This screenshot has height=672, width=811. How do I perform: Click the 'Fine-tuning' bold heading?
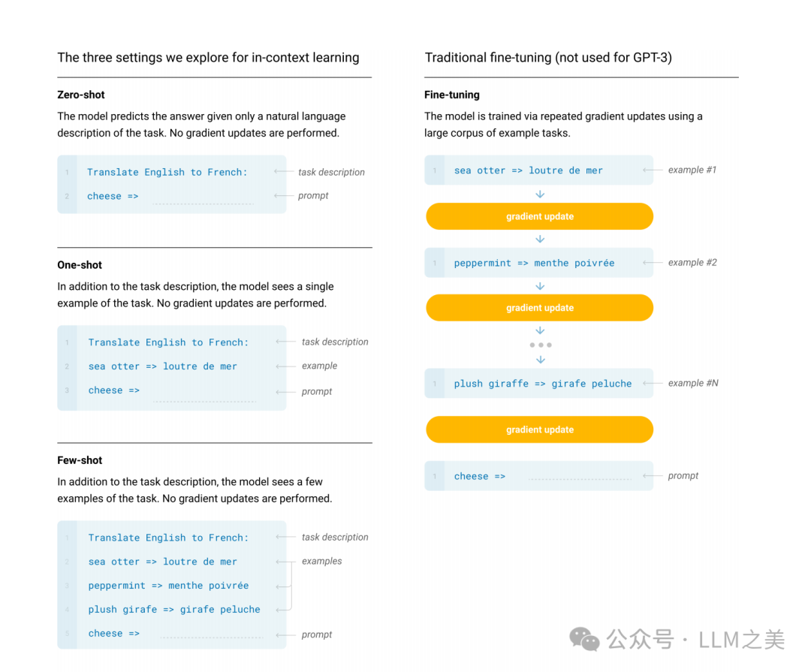click(451, 95)
